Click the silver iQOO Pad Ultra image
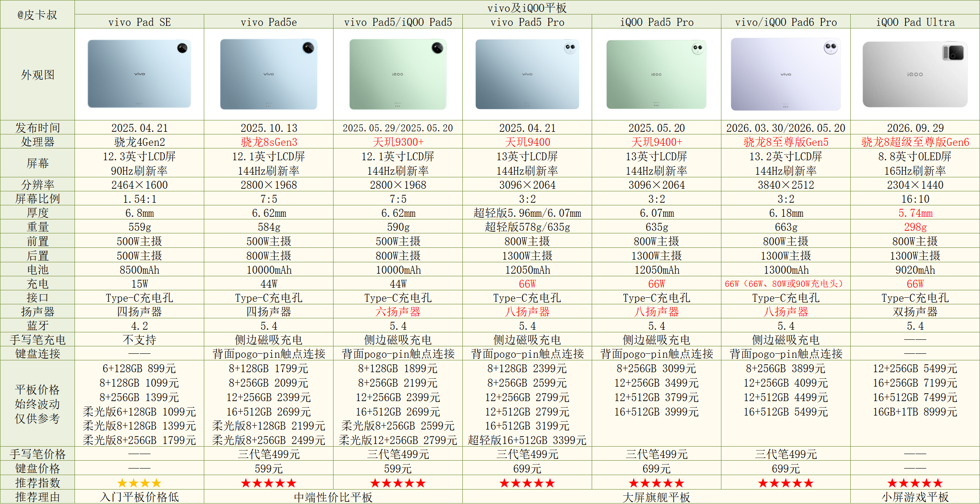The height and width of the screenshot is (504, 980). tap(915, 74)
